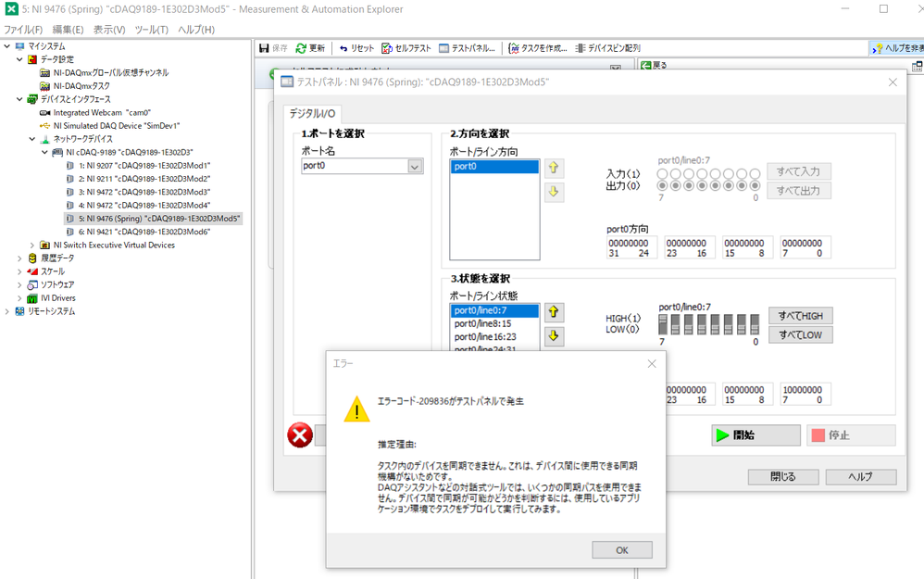Collapse the デバイスとインタフェース node
Screen dimensions: 924x579
[x=19, y=99]
